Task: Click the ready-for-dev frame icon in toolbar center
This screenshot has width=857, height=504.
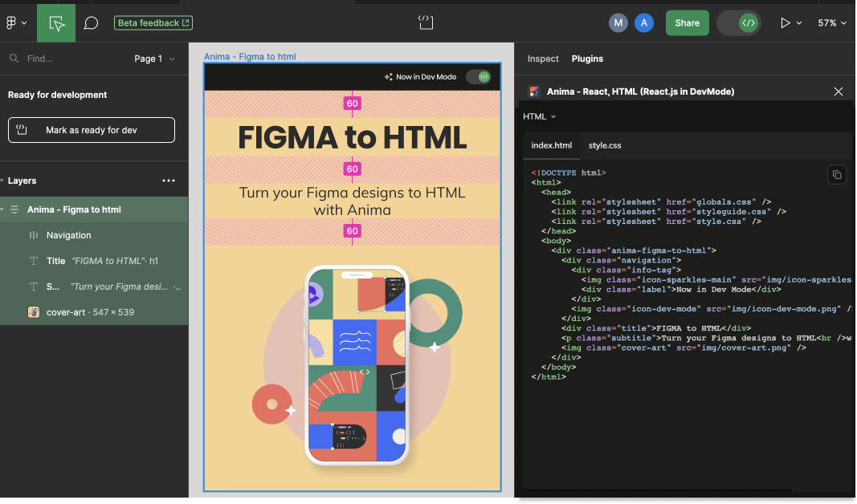Action: (425, 22)
